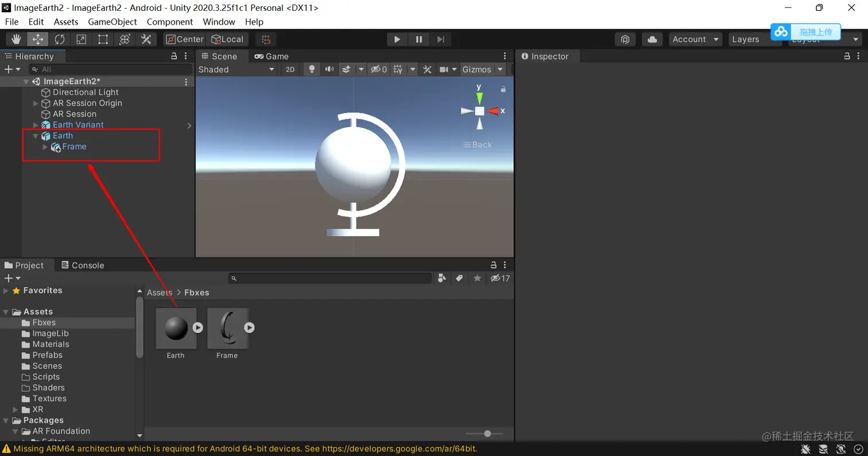Click the cache server icon in status bar
This screenshot has height=456, width=868.
click(x=823, y=449)
